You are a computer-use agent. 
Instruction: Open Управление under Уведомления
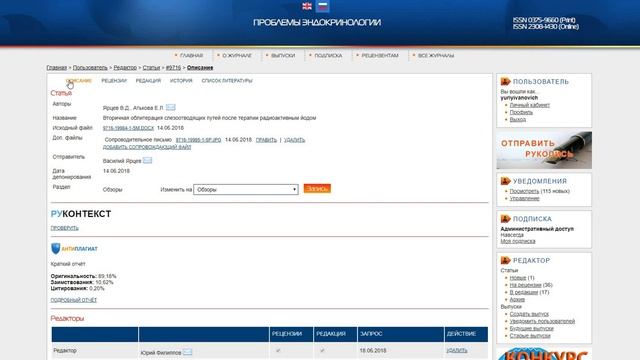[x=524, y=198]
